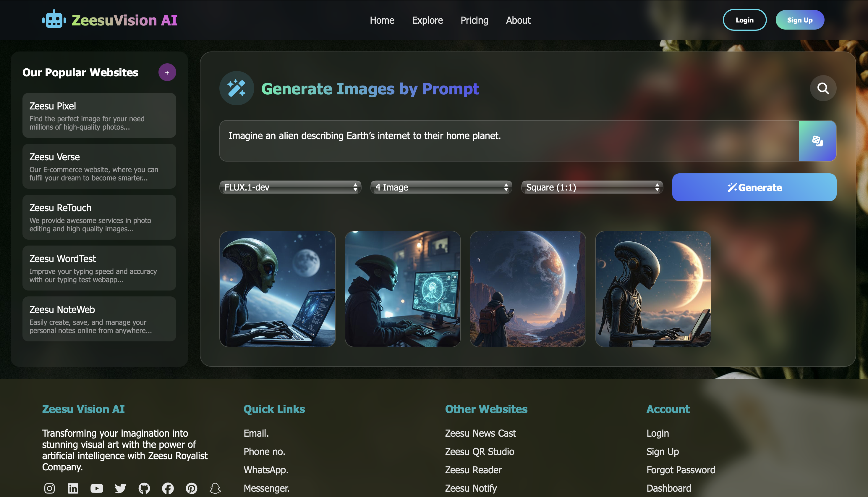
Task: Open Explore in the navigation
Action: (x=427, y=20)
